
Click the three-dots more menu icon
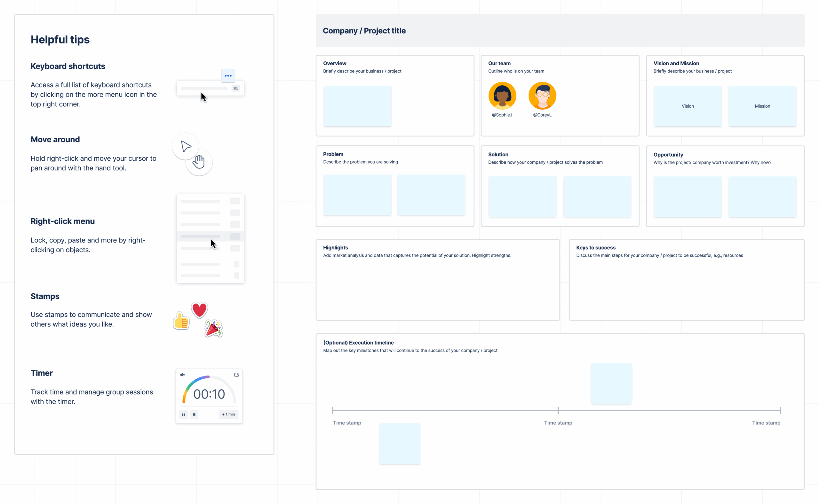(x=228, y=76)
